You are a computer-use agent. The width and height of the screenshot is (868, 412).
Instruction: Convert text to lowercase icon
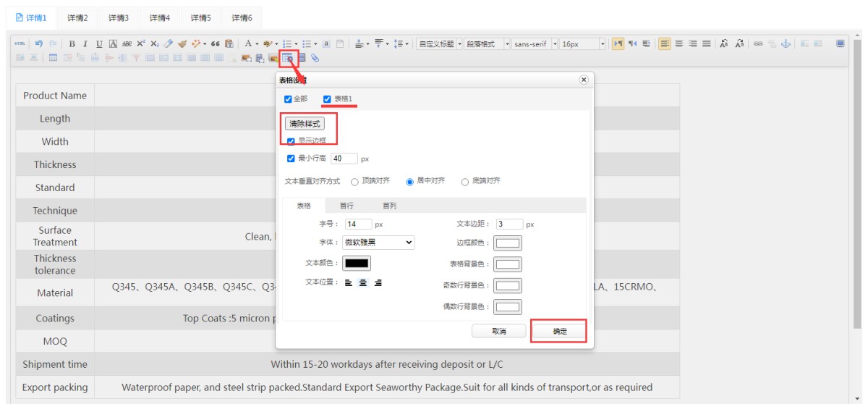(x=739, y=44)
